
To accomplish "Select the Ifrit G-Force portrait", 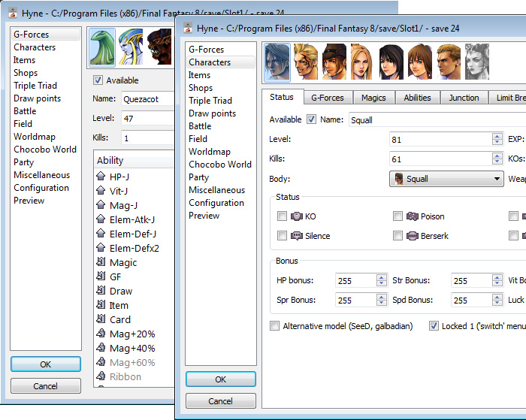I will 159,47.
